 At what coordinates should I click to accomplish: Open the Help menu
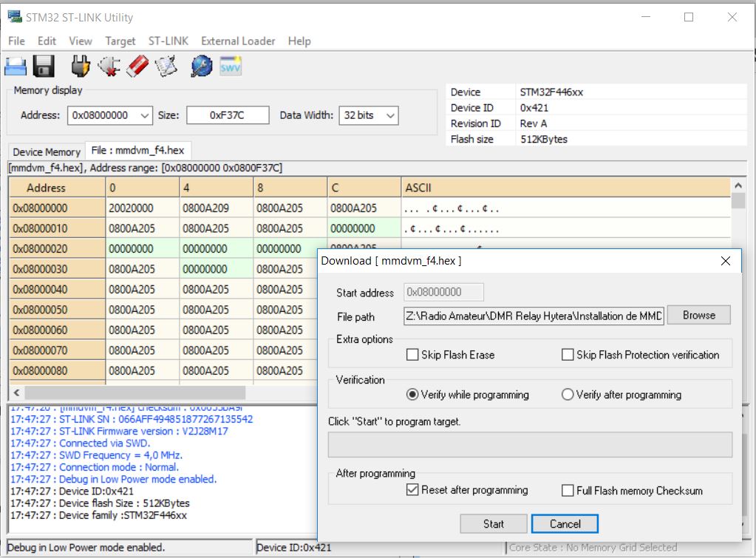pos(299,41)
